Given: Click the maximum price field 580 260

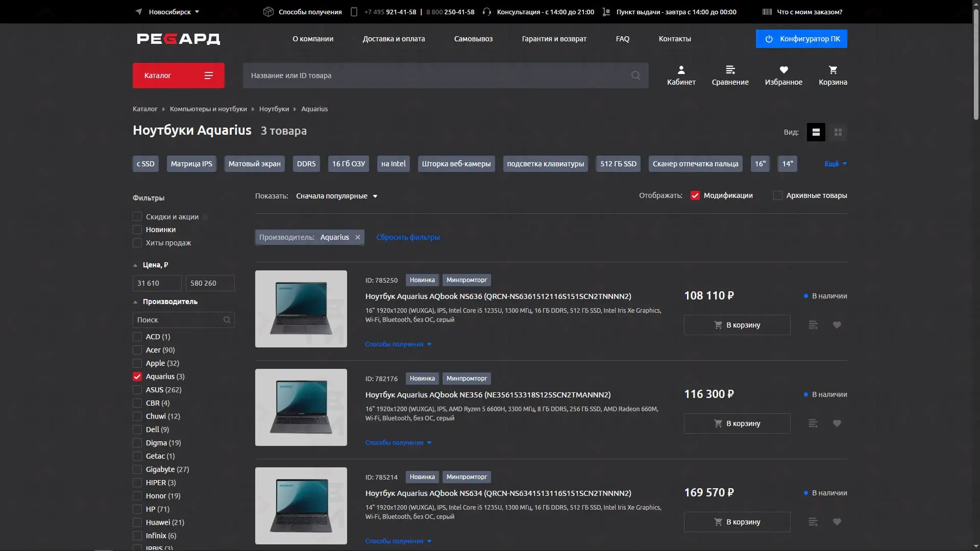Looking at the screenshot, I should click(x=210, y=283).
